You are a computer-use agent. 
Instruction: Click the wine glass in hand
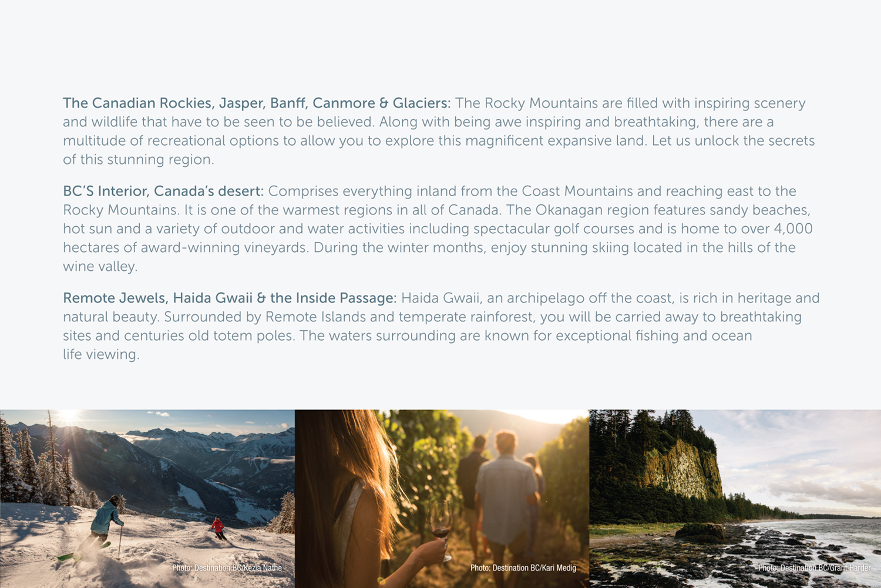(441, 525)
